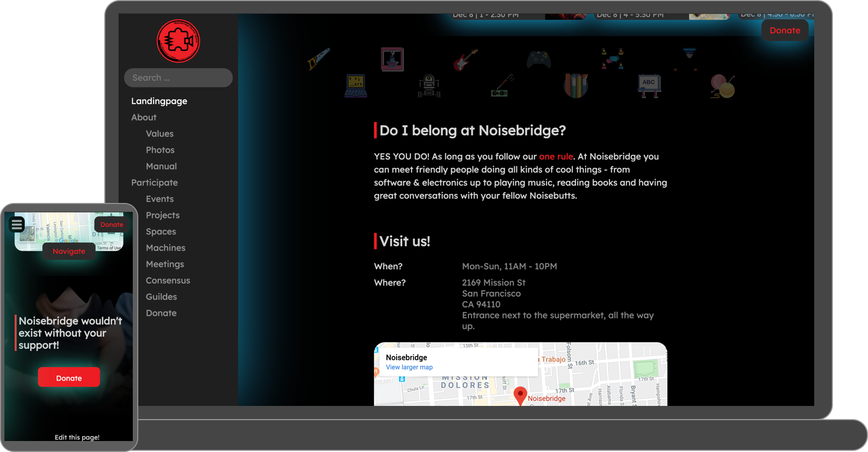Select the yarn balls knitting icon
The width and height of the screenshot is (868, 452).
723,86
